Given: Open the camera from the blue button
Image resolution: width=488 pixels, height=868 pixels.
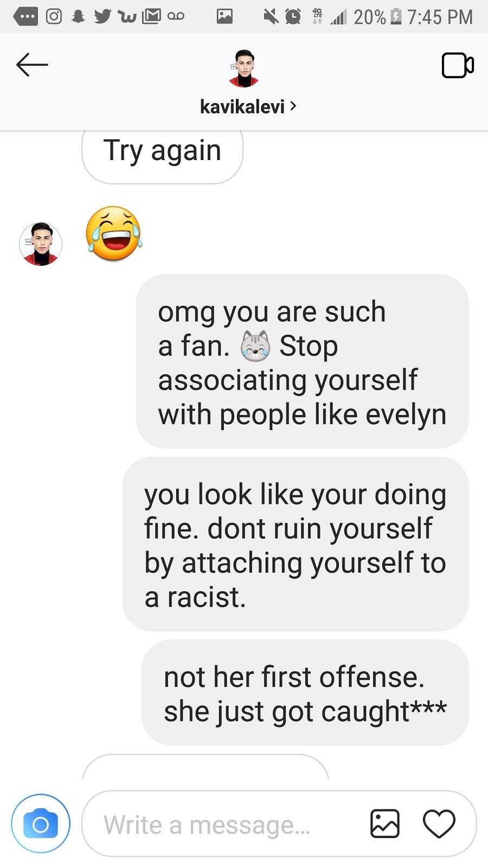Looking at the screenshot, I should point(41,824).
